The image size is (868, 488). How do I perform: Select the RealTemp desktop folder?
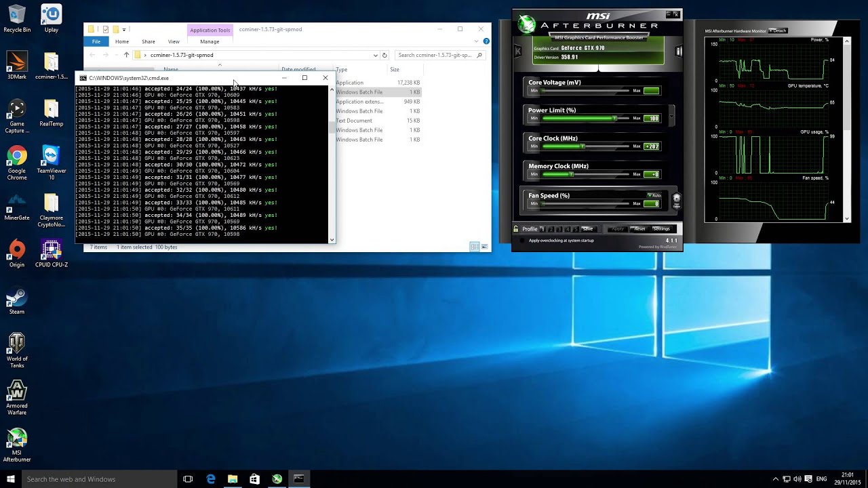(x=52, y=113)
